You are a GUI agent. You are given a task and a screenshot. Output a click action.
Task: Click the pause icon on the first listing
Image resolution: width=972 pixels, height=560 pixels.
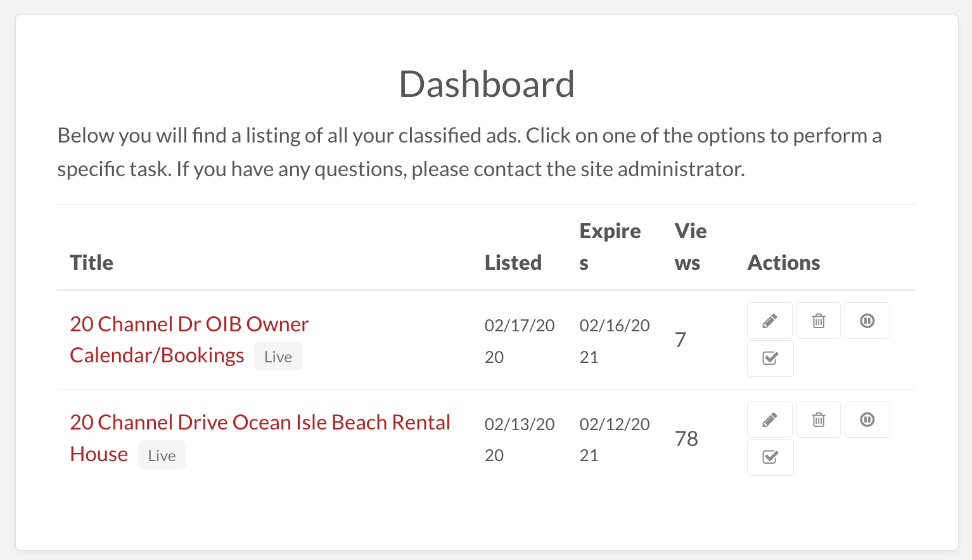tap(867, 321)
